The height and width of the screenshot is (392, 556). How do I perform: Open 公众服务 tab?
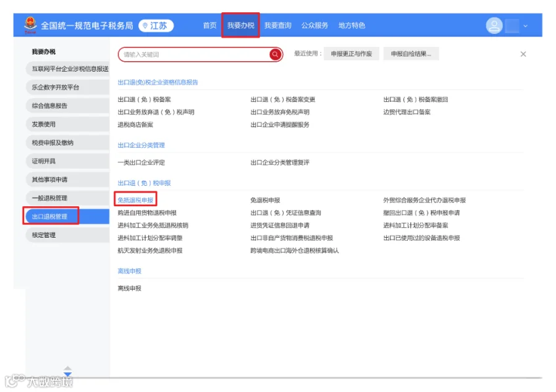tap(314, 25)
